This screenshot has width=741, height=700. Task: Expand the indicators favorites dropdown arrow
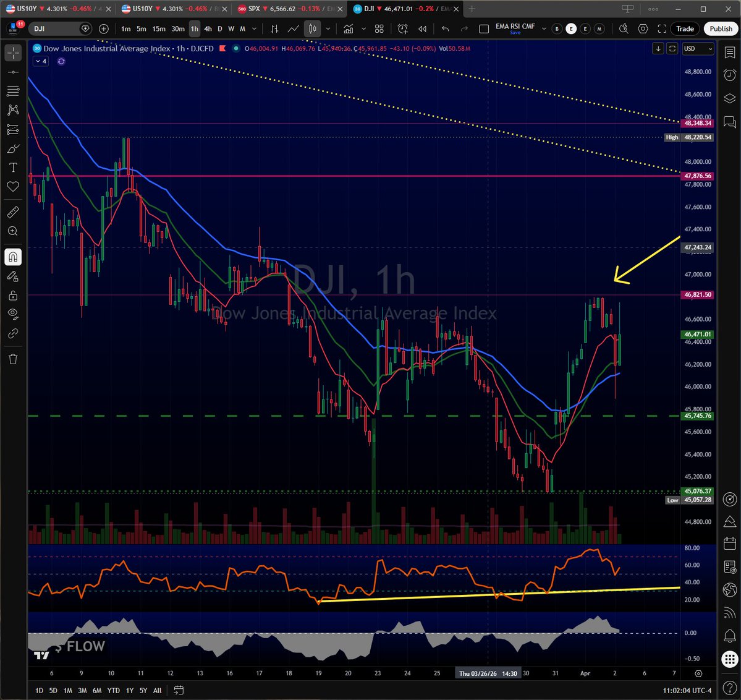coord(363,29)
